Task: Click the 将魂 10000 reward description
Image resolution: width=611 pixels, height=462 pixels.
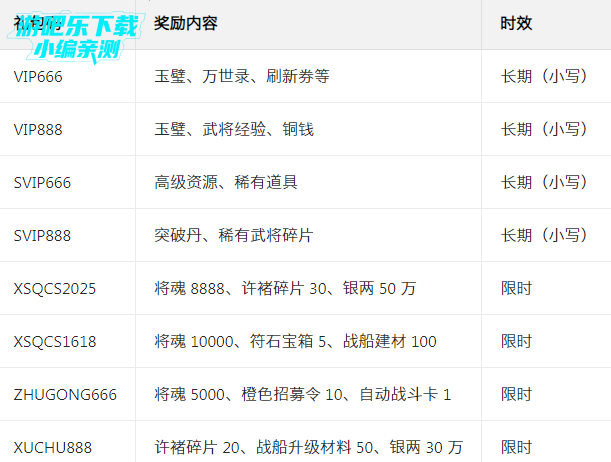Action: pos(295,341)
